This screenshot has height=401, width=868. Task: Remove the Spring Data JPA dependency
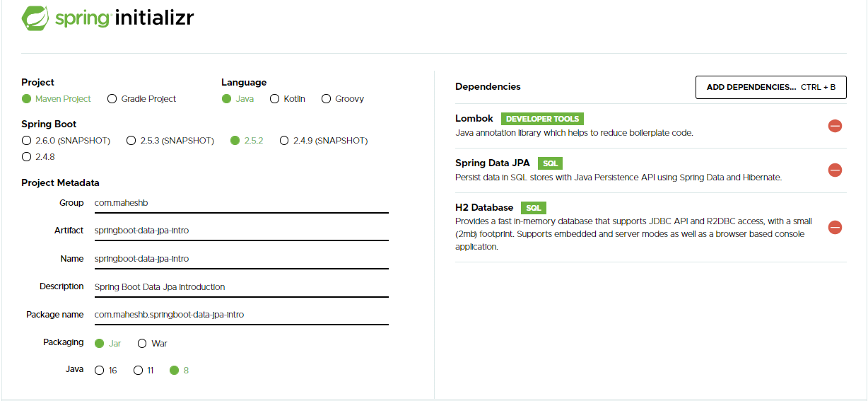(x=835, y=170)
